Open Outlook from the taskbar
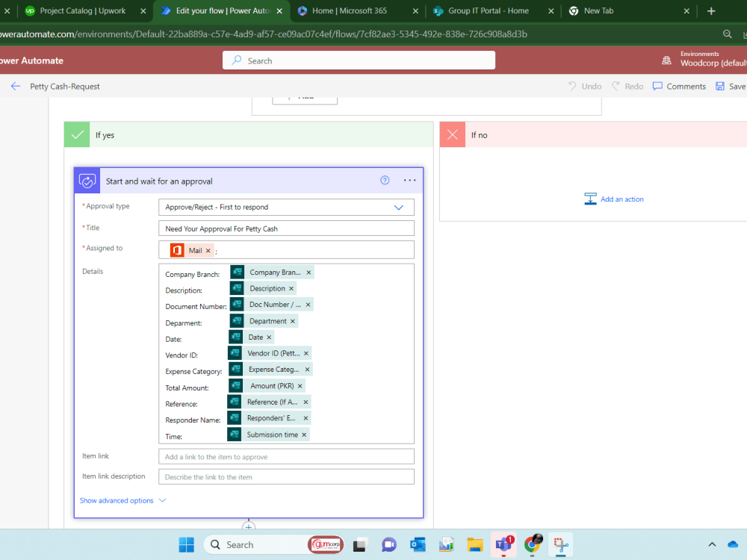Screen dimensions: 747x560 [x=418, y=545]
